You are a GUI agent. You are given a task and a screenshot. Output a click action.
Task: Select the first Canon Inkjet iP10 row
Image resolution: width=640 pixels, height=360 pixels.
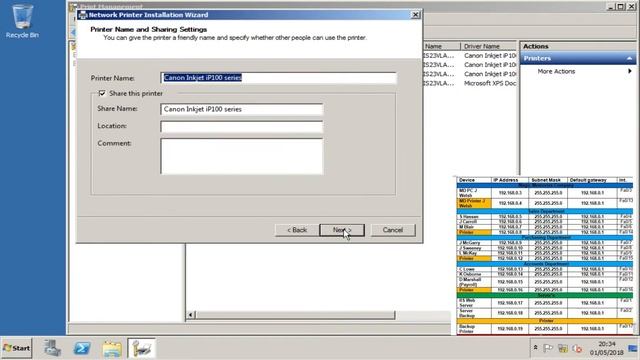pyautogui.click(x=470, y=56)
